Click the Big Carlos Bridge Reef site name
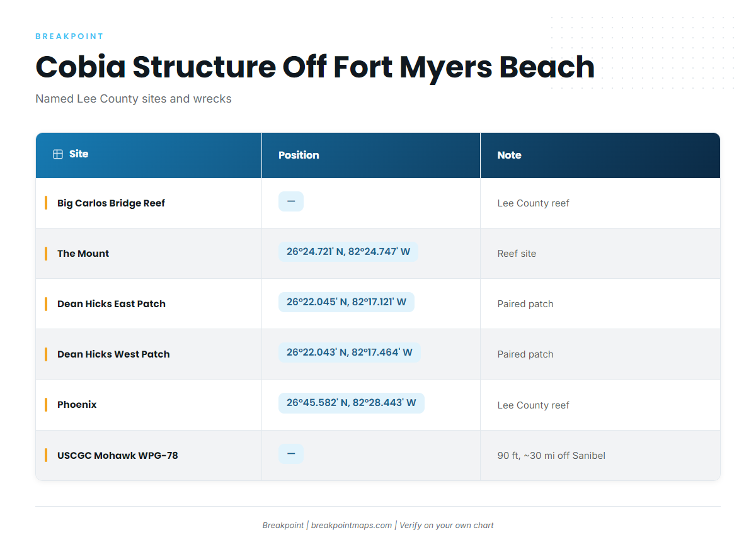Viewport: 756px width, 547px height. [111, 203]
